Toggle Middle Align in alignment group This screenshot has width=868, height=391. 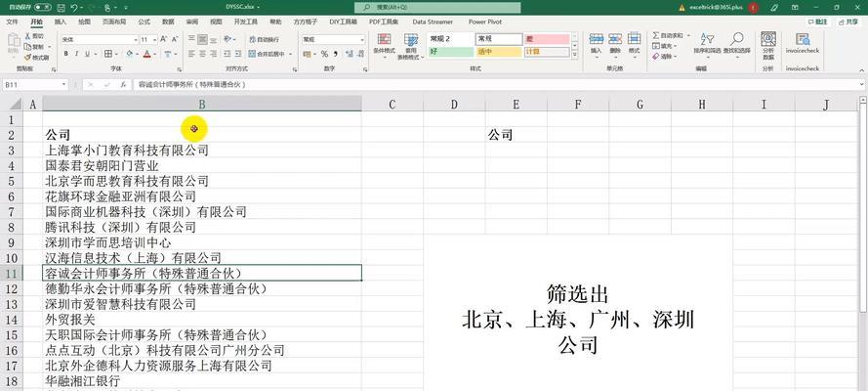tap(203, 39)
